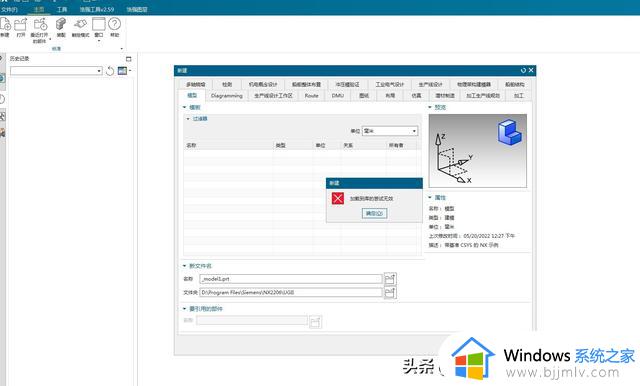Click the Window (窗口) ribbon icon
The image size is (640, 386).
99,24
